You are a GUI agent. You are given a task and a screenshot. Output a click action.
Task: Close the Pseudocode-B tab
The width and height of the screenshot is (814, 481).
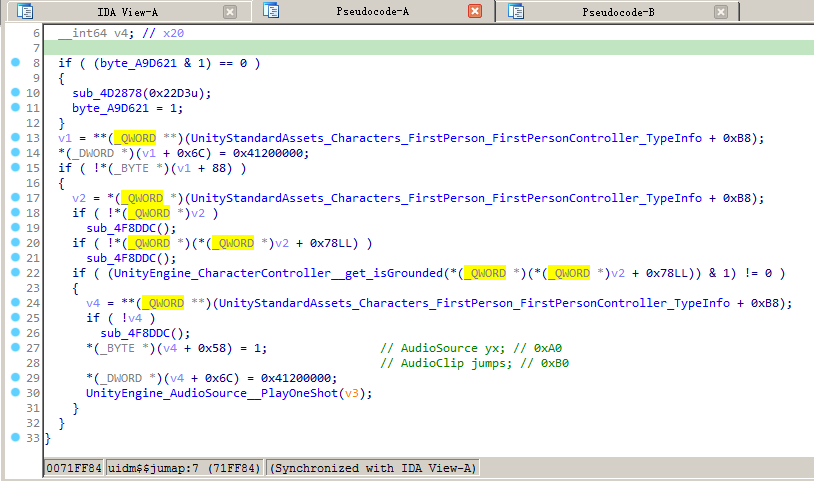click(721, 12)
